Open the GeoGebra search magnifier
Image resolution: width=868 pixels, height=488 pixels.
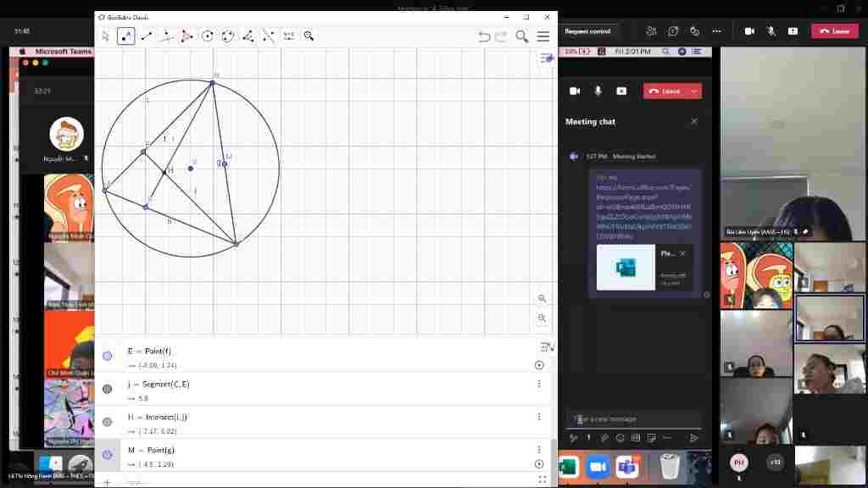coord(521,36)
